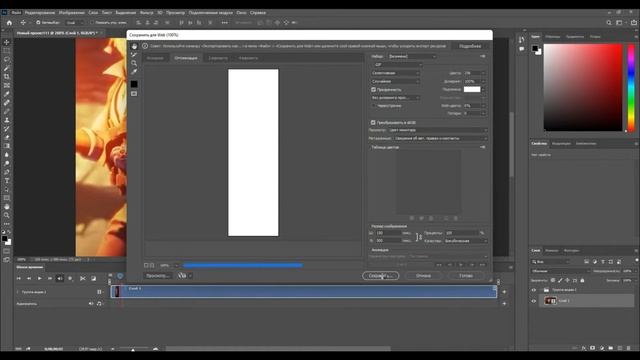Select the Frame tool

coord(7,85)
